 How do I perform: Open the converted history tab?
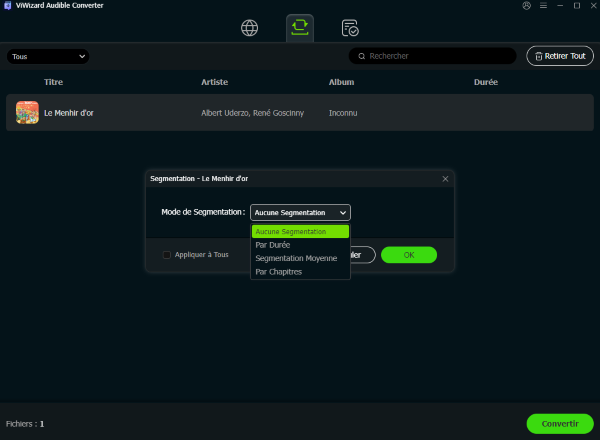coord(350,28)
